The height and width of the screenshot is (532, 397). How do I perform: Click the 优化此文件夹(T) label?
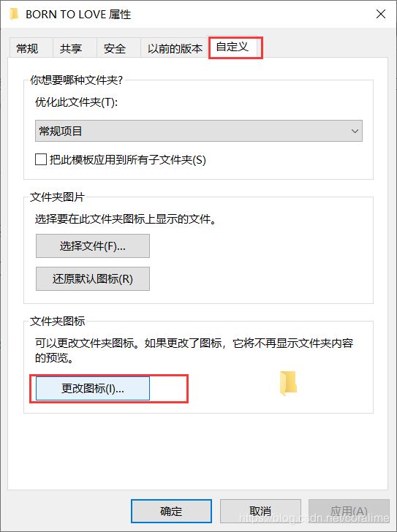click(76, 102)
